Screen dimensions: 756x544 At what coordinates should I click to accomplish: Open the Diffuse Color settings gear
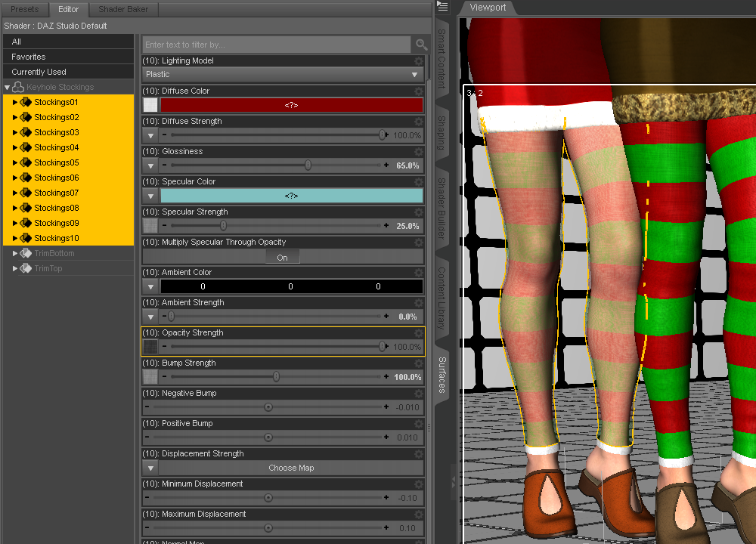click(x=419, y=91)
